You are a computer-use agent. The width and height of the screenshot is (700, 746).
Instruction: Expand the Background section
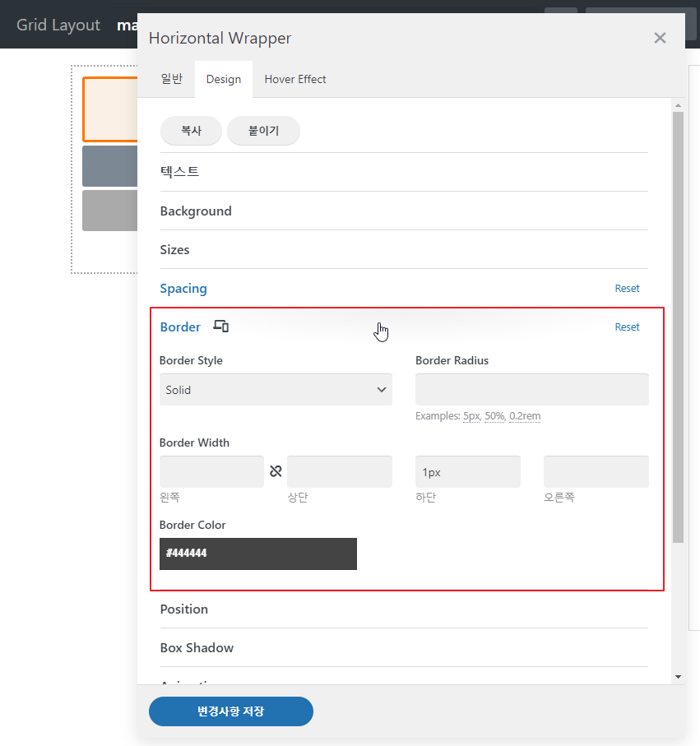(x=404, y=211)
